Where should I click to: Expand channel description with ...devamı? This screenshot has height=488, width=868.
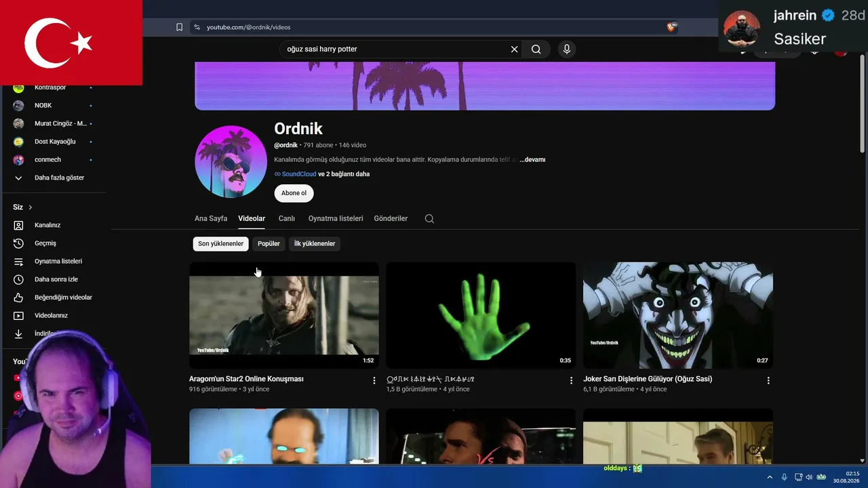click(532, 160)
